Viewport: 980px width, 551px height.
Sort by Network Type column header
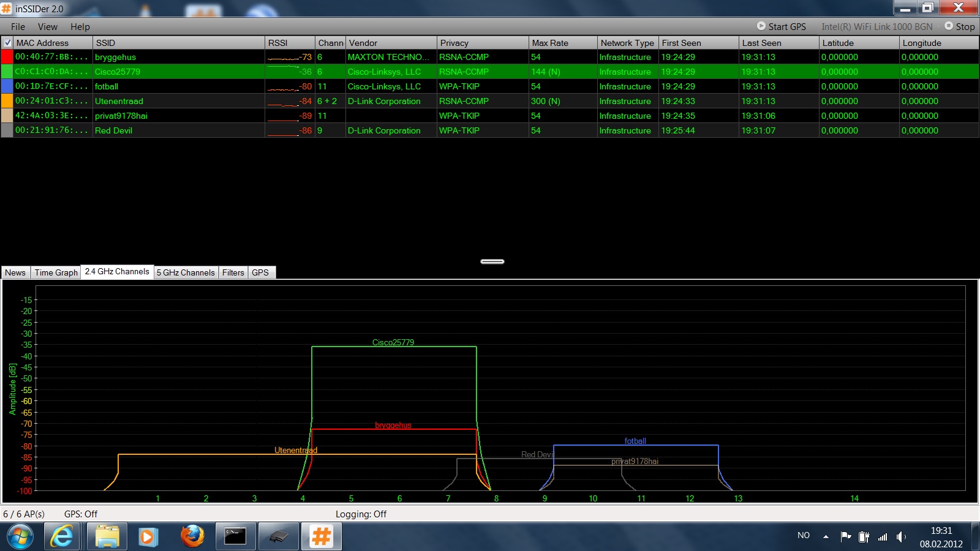point(628,43)
